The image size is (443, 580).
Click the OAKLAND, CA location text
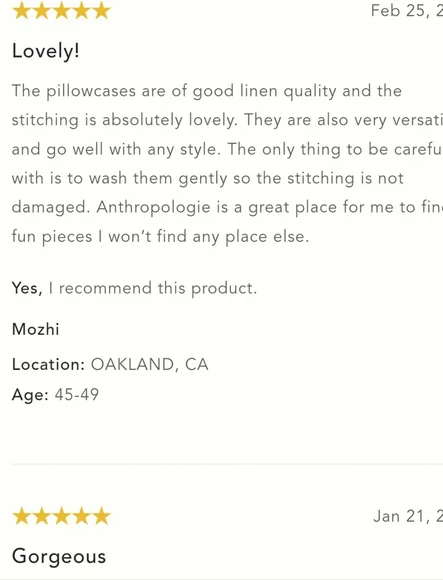[149, 365]
